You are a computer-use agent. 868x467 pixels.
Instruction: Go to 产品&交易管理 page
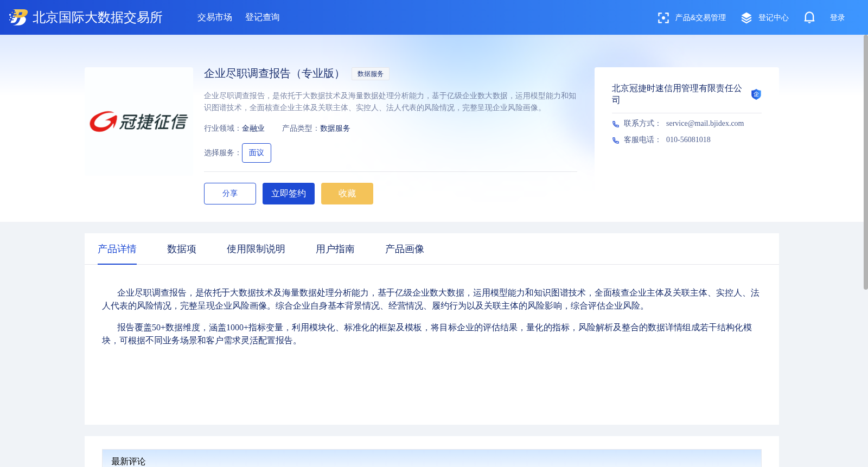pyautogui.click(x=700, y=18)
